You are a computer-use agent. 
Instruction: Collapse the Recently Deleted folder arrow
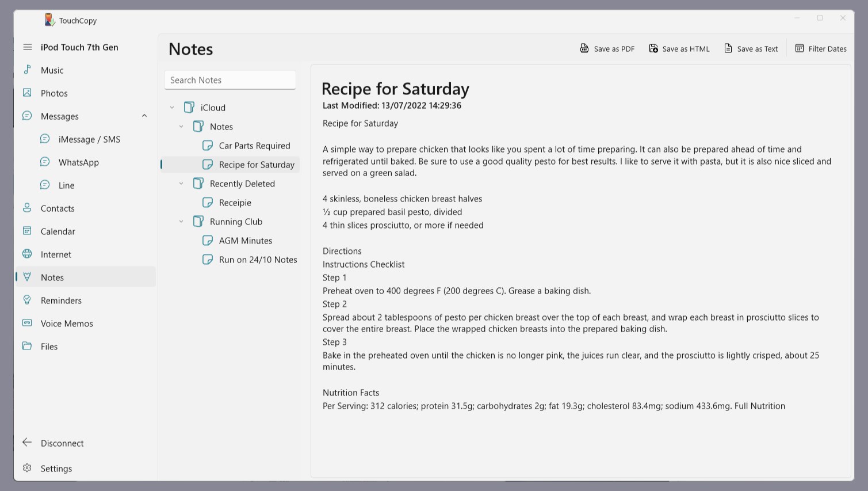[181, 184]
